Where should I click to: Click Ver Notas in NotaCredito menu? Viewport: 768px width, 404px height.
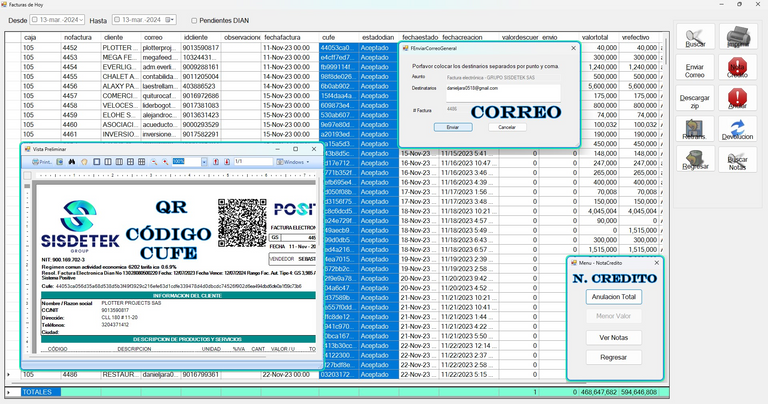[614, 337]
